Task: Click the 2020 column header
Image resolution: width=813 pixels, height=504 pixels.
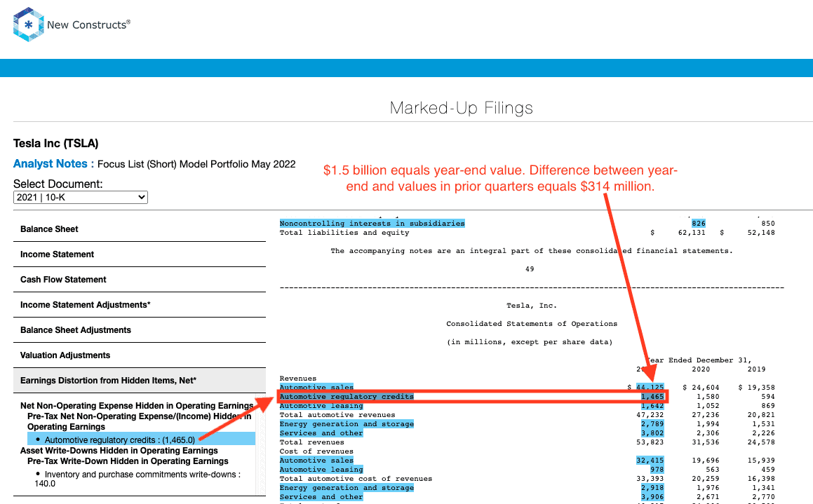Action: pyautogui.click(x=701, y=369)
